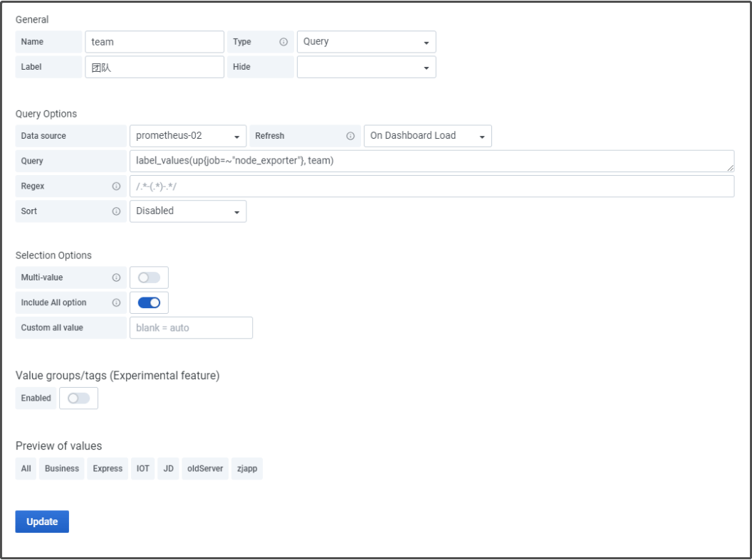Click the Include All option info icon
This screenshot has height=560, width=752.
116,302
